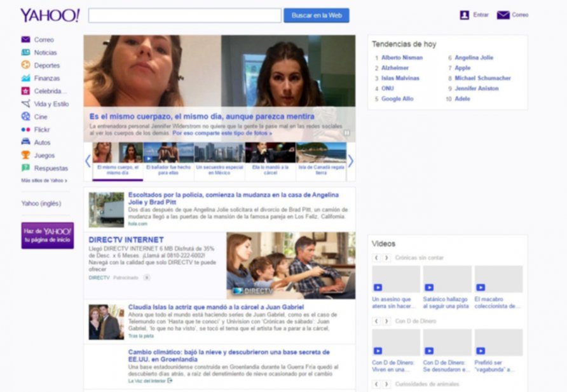Click the Deportes ball icon

(25, 65)
